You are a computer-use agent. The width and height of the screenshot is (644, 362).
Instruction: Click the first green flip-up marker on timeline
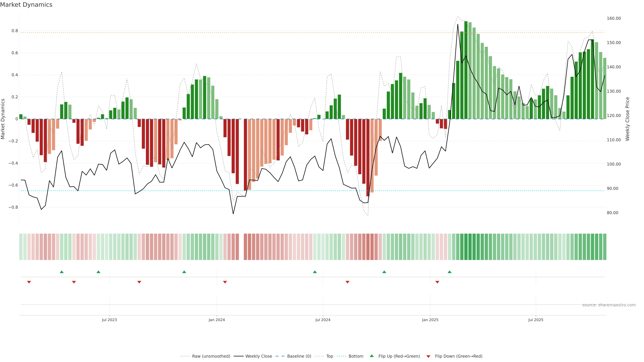[62, 272]
